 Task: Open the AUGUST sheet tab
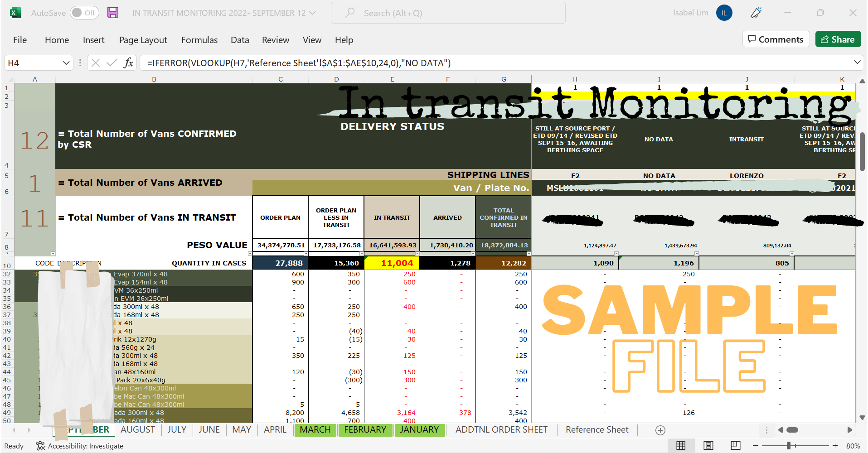click(x=138, y=430)
